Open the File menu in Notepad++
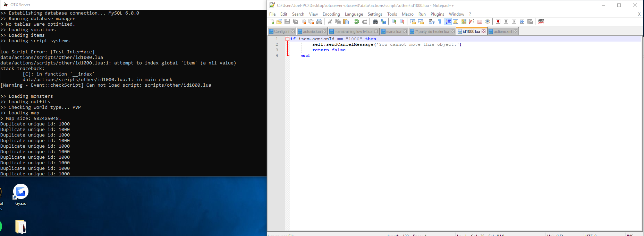The width and height of the screenshot is (644, 236). (272, 14)
